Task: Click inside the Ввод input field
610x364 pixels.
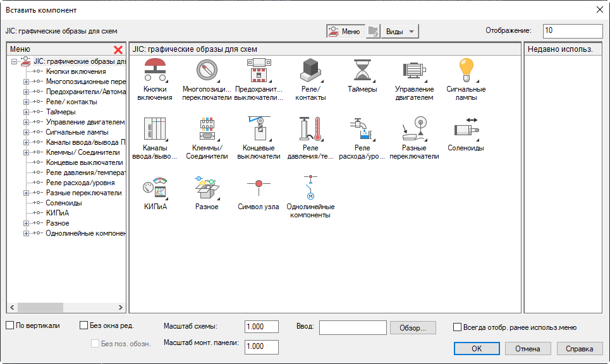Action: (354, 327)
